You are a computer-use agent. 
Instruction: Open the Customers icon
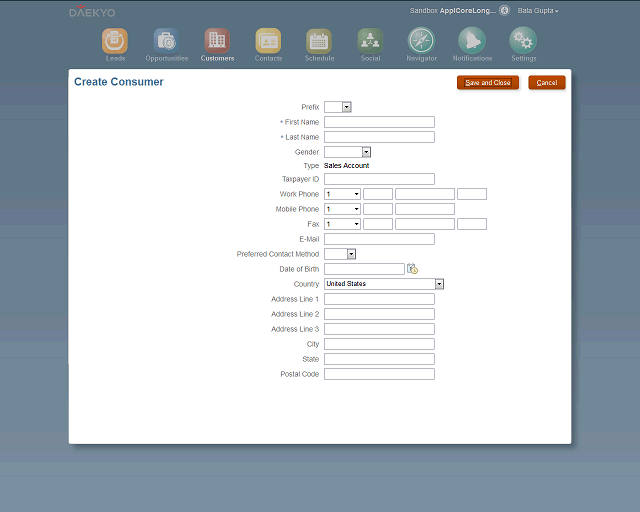tap(217, 41)
